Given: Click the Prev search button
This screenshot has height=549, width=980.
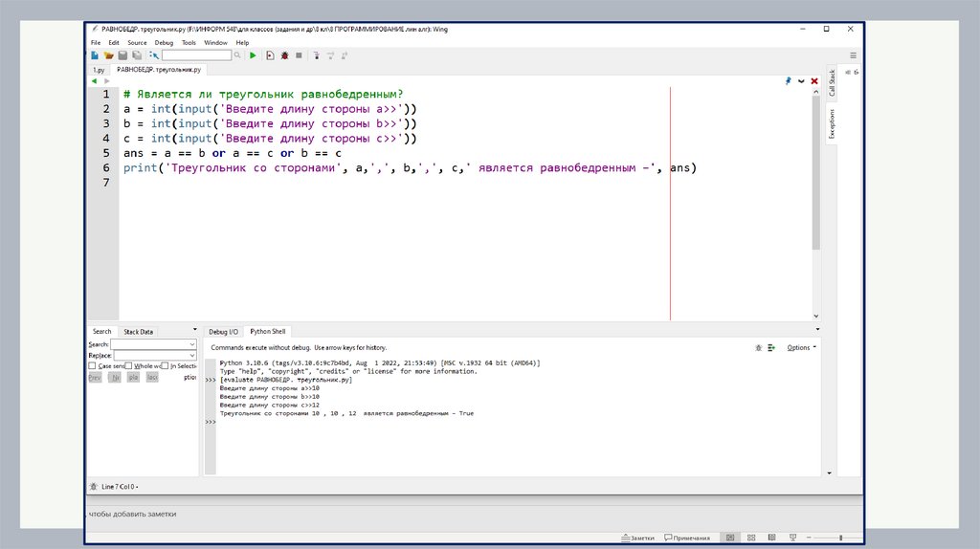Looking at the screenshot, I should click(x=95, y=378).
